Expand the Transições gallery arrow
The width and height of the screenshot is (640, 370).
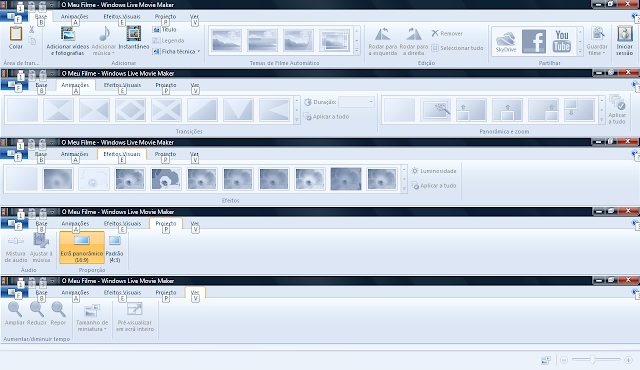tap(297, 120)
